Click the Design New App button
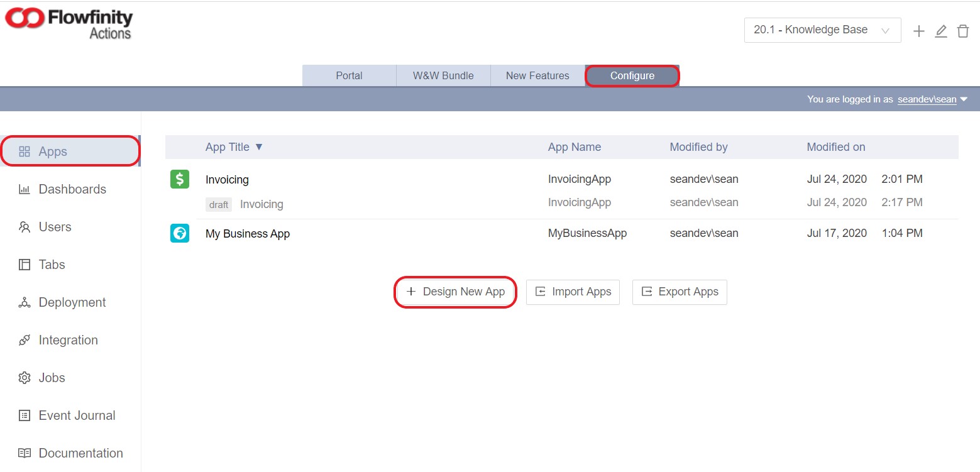The image size is (980, 472). (x=456, y=292)
